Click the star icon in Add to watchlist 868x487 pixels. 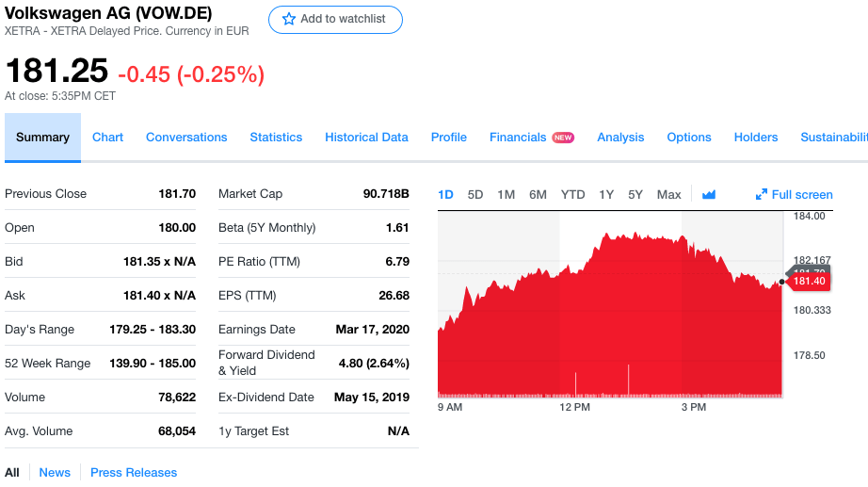click(x=287, y=19)
